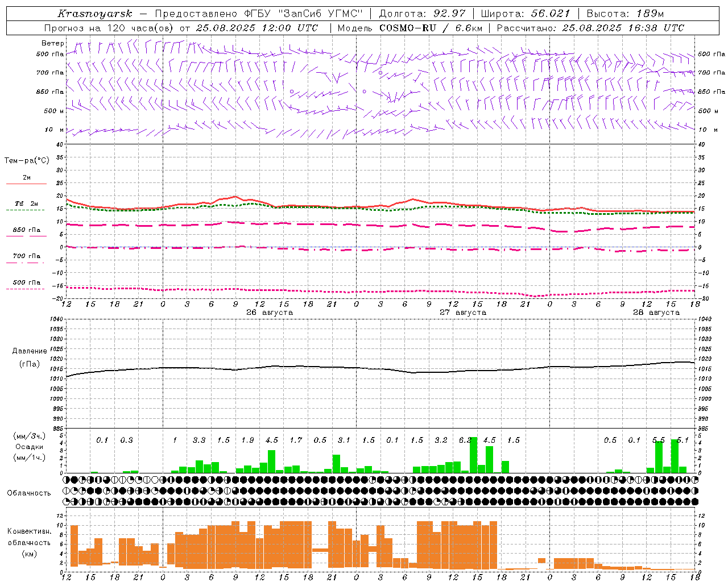Click the Krasnoyarsk station title
The width and height of the screenshot is (728, 582).
tap(94, 14)
